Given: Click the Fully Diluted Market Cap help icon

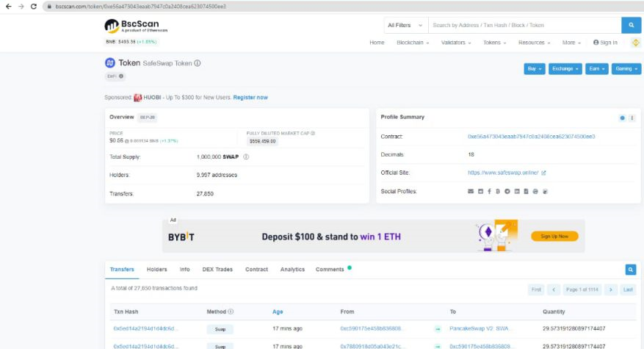Looking at the screenshot, I should click(313, 133).
